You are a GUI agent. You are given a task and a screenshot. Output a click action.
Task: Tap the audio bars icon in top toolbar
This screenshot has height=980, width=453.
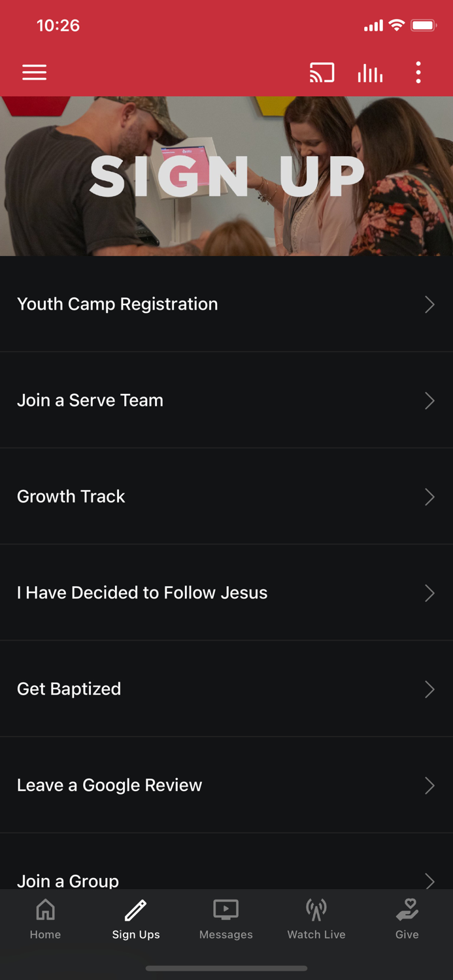click(370, 73)
